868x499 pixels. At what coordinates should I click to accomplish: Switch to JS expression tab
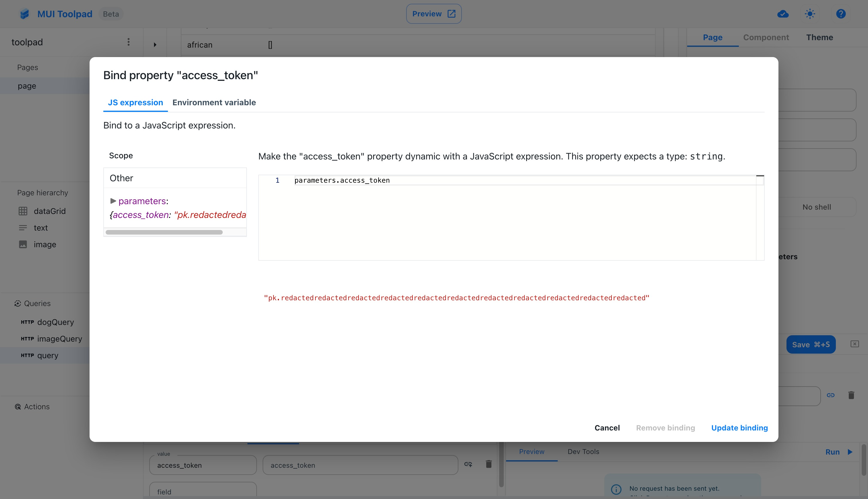coord(135,102)
